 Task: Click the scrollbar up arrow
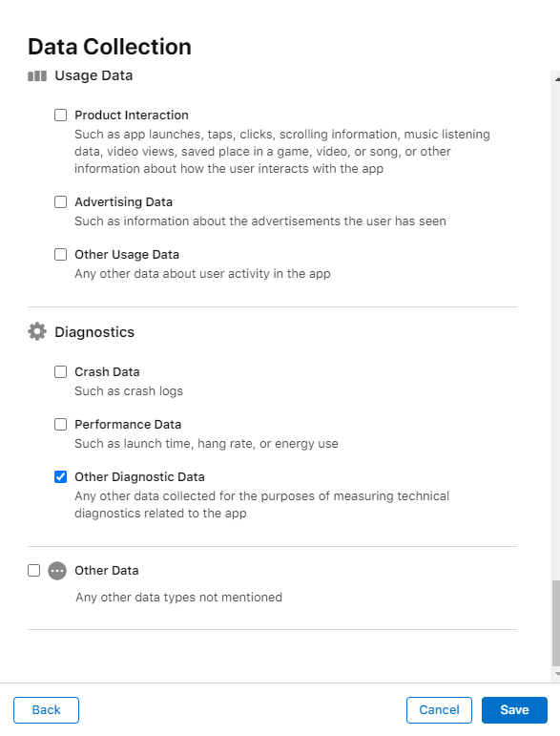556,79
